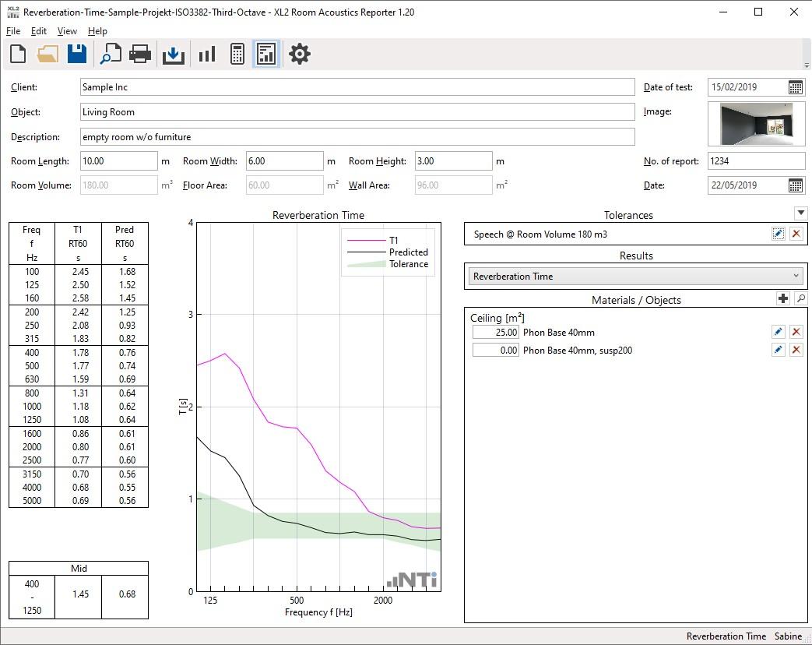This screenshot has height=645, width=812.
Task: Open the View menu
Action: click(x=67, y=31)
